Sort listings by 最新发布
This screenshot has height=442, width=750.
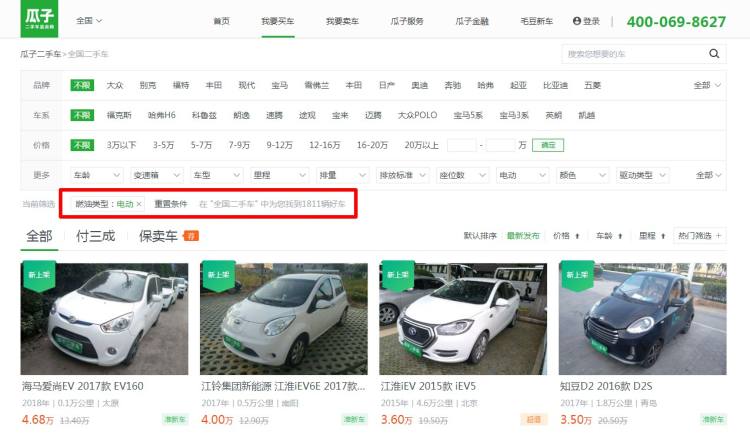tap(523, 236)
